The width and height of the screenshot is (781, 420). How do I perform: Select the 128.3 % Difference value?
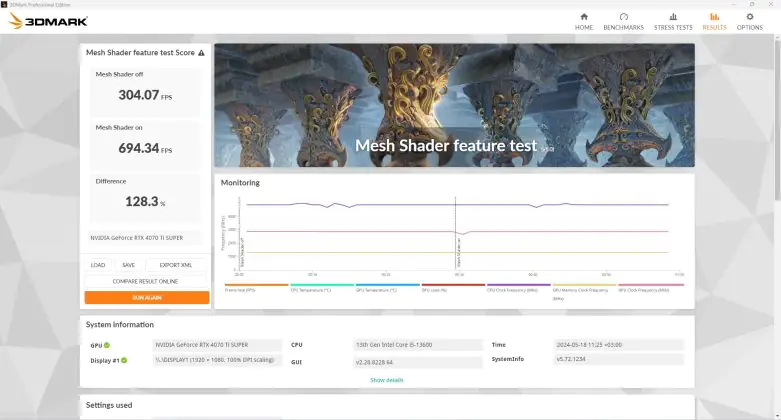pos(145,202)
